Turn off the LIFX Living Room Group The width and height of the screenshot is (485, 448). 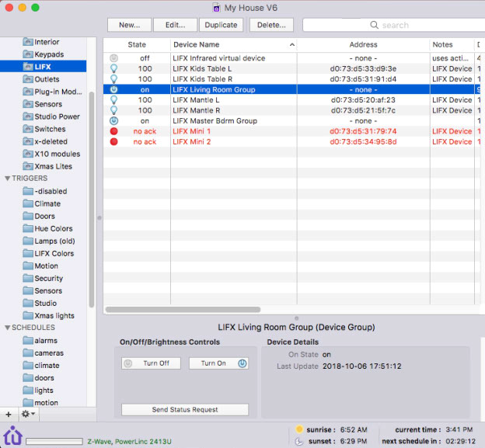(x=151, y=363)
